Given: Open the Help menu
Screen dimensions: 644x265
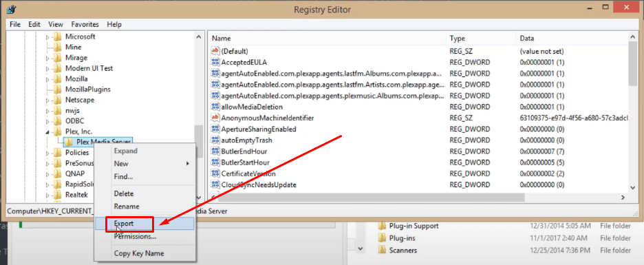Looking at the screenshot, I should pyautogui.click(x=114, y=24).
